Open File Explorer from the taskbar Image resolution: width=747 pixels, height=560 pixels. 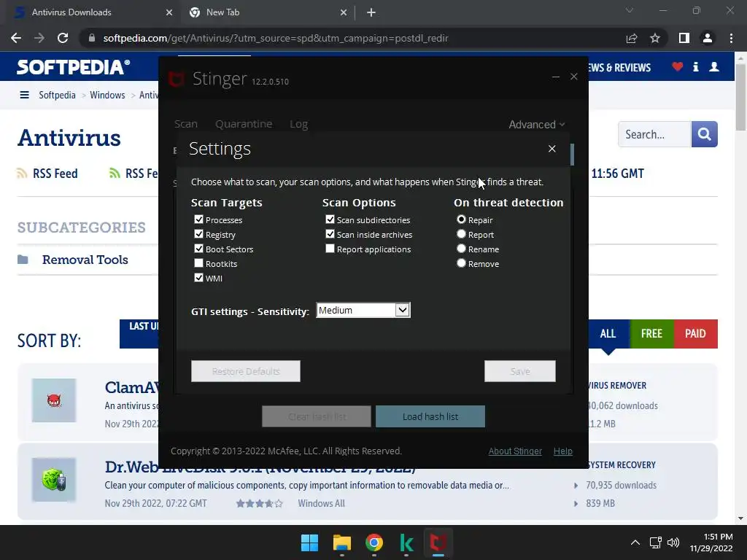click(x=342, y=542)
